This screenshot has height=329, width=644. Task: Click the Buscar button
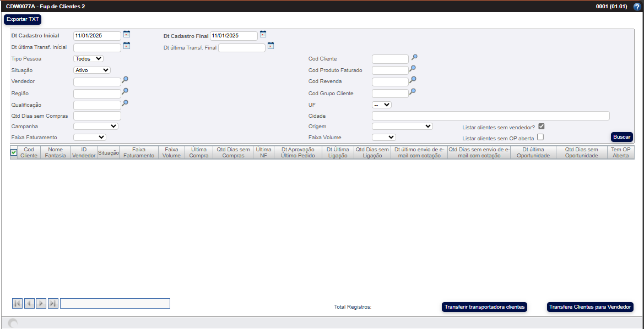621,136
